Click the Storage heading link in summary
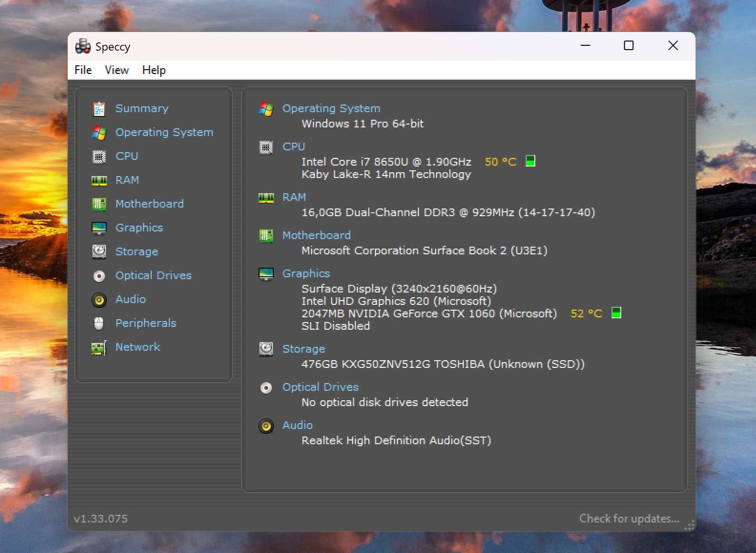The image size is (756, 553). pos(304,349)
